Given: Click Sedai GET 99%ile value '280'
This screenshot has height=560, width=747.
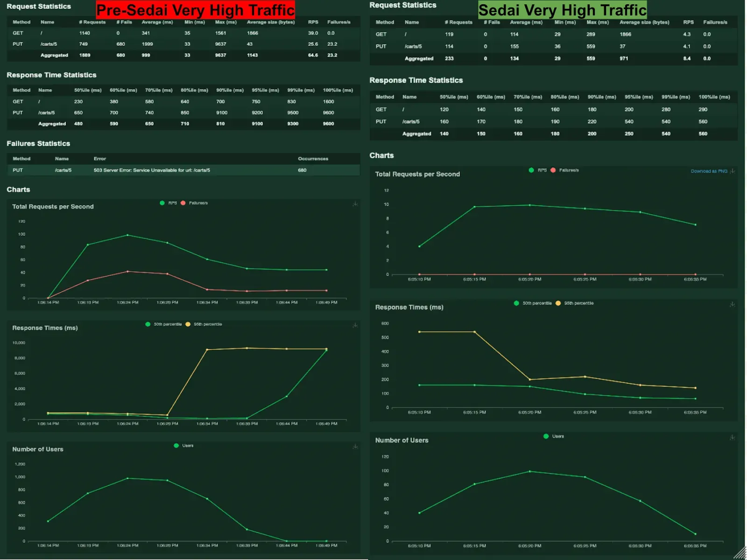Looking at the screenshot, I should pyautogui.click(x=666, y=109).
